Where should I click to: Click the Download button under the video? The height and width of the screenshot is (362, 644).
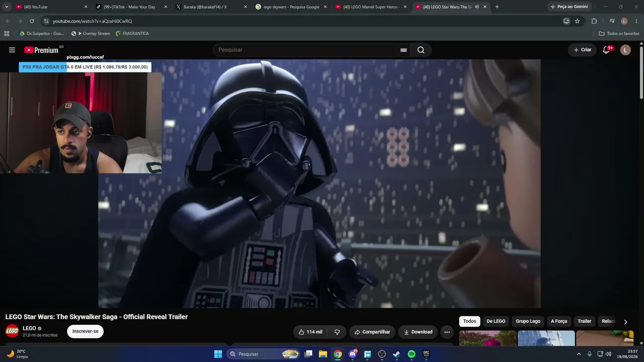[x=418, y=332]
